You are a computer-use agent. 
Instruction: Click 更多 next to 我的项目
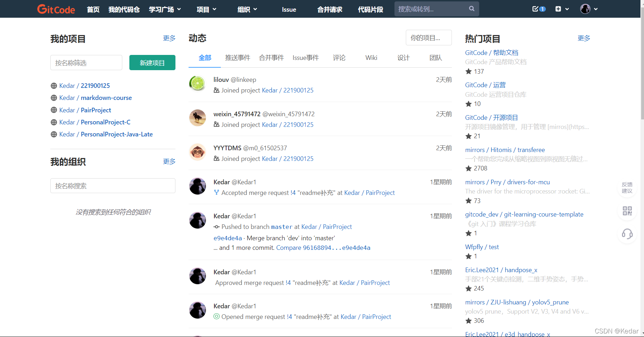(169, 38)
